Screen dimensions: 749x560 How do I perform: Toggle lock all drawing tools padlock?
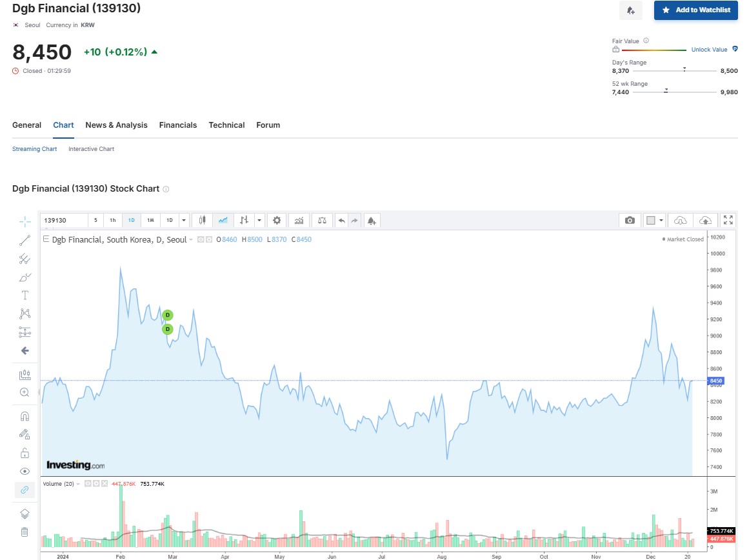(25, 453)
